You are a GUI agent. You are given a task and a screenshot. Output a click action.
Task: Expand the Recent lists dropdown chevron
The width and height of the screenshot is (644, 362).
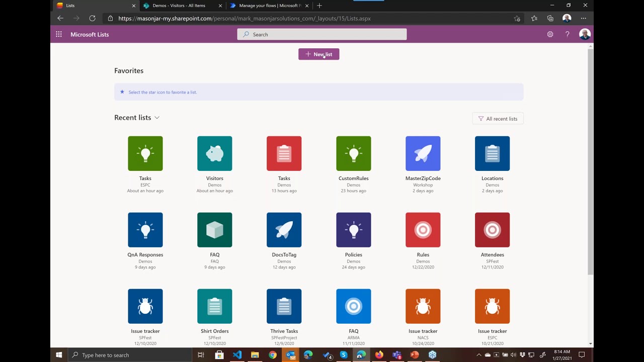click(x=157, y=118)
